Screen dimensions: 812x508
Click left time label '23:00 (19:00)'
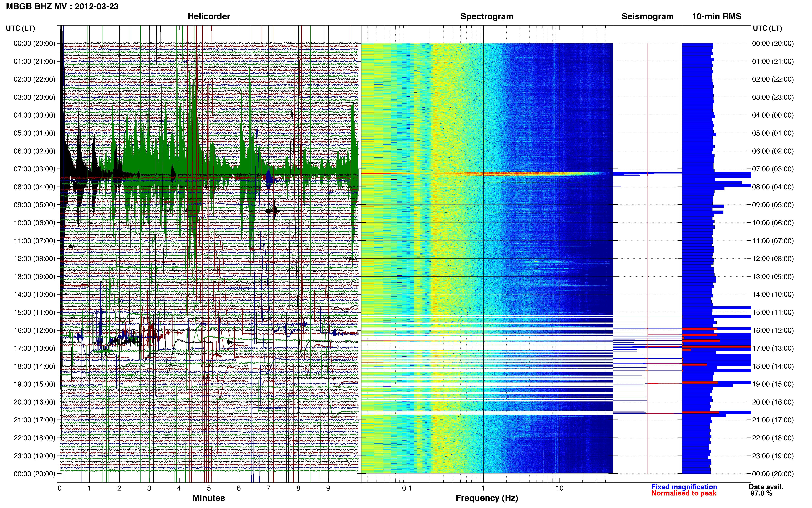[34, 456]
